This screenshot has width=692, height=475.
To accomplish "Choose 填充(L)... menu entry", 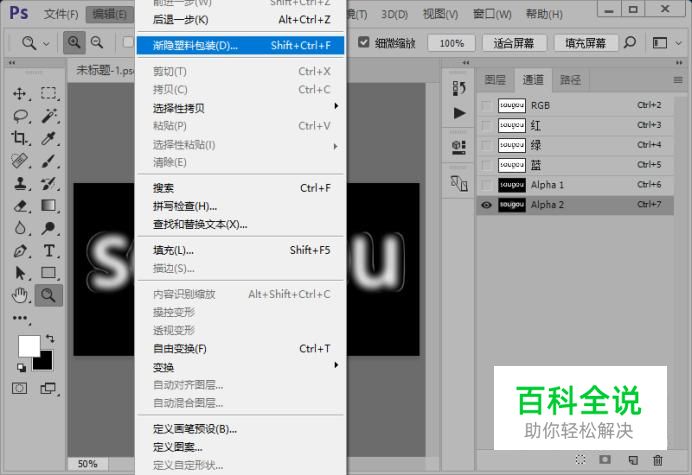I will (x=241, y=250).
